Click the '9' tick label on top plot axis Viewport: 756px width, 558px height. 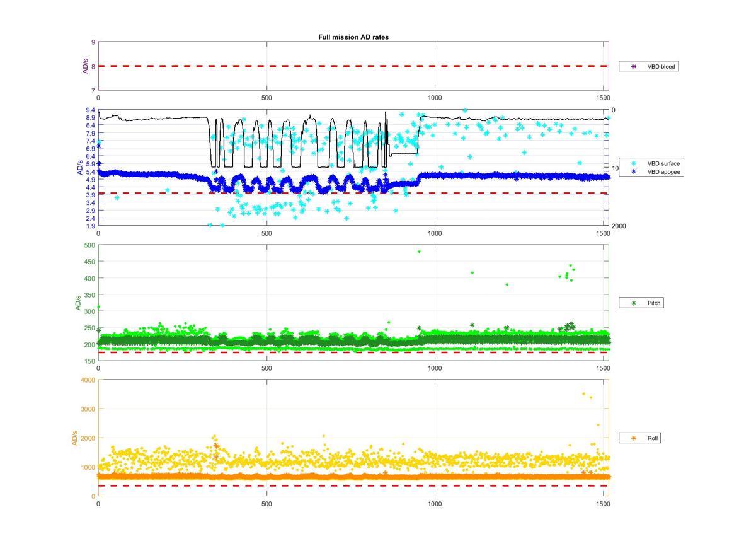coord(93,42)
